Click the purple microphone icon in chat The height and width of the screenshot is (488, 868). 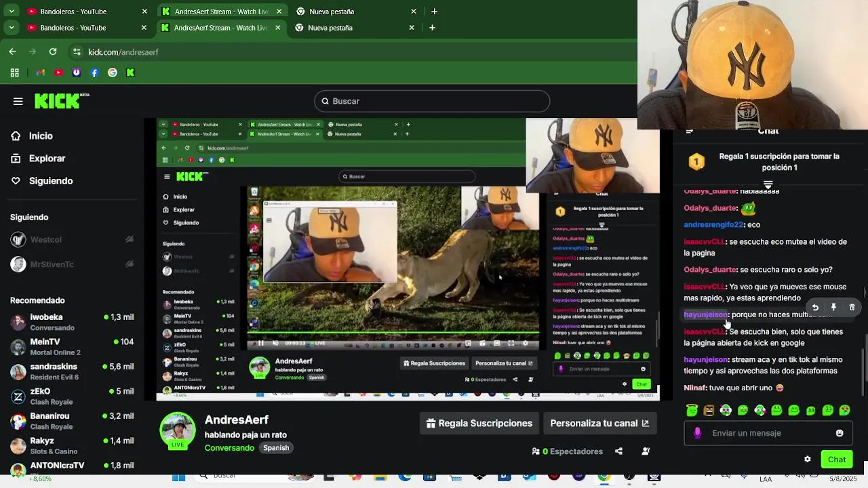(697, 433)
